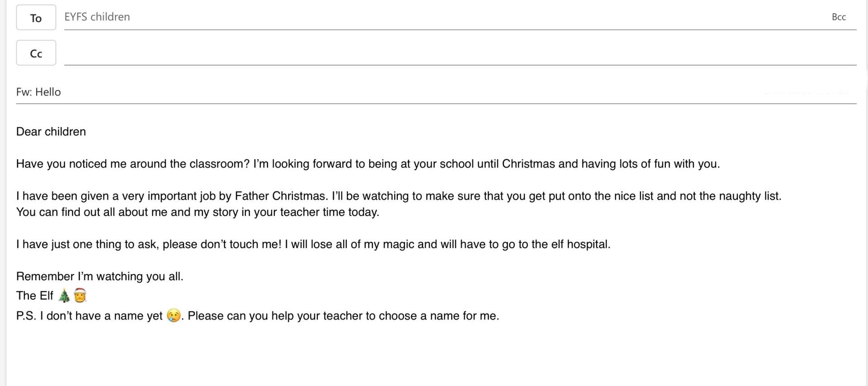
Task: Open the Cc recipients picker button
Action: click(x=36, y=53)
